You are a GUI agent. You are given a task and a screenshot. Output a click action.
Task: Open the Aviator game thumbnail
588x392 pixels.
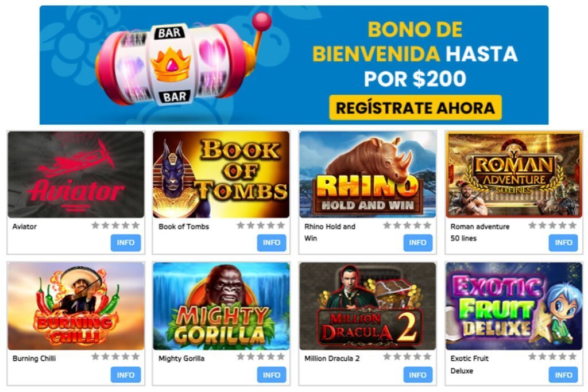pyautogui.click(x=76, y=174)
